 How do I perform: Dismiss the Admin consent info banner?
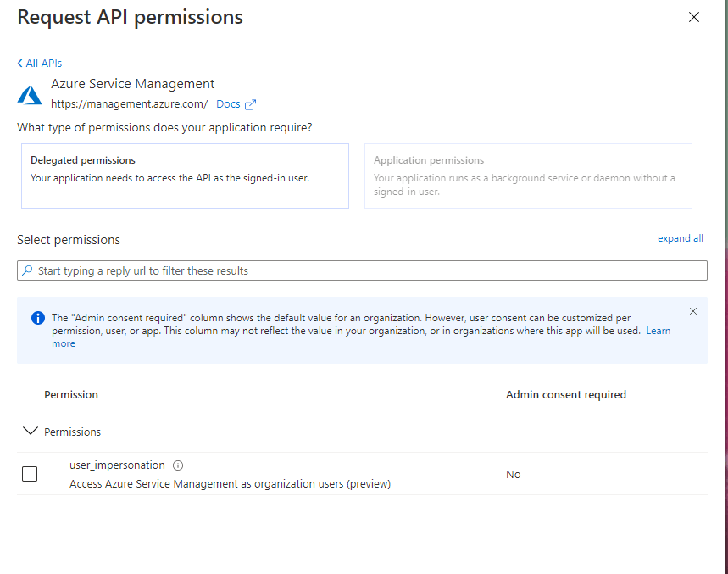(x=693, y=311)
